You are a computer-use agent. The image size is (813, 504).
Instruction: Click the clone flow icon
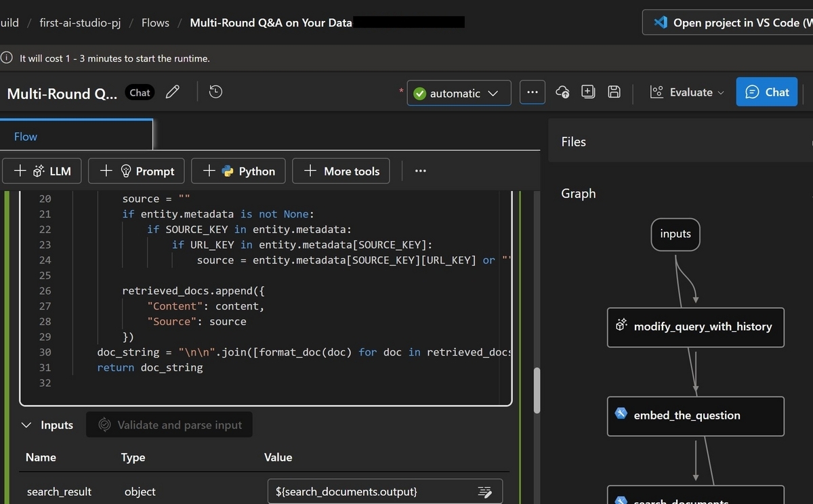tap(588, 92)
